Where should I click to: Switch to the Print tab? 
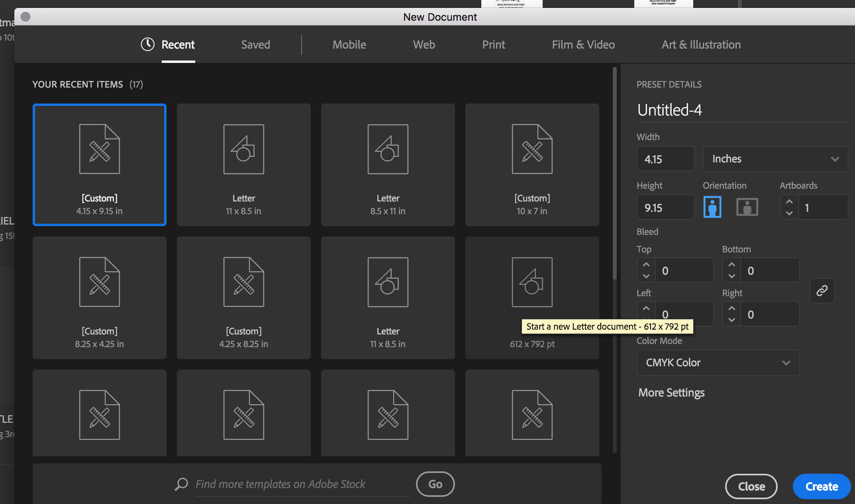coord(493,45)
